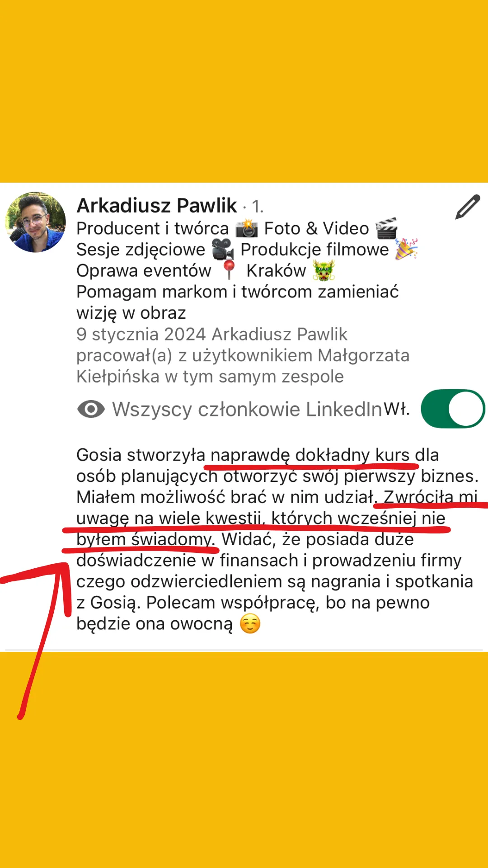The height and width of the screenshot is (868, 488).
Task: Click the smiling face emoji
Action: click(250, 624)
